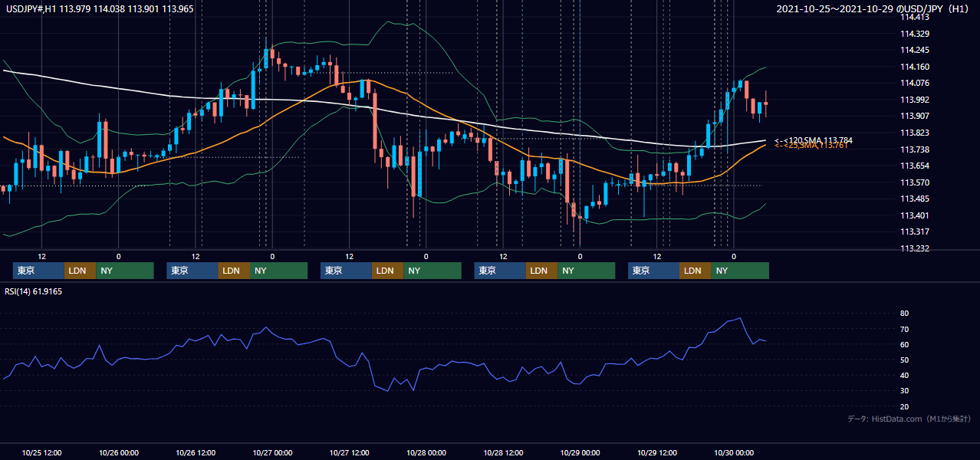The width and height of the screenshot is (980, 460).
Task: Select the 10/29 12:00 time marker
Action: point(657,452)
